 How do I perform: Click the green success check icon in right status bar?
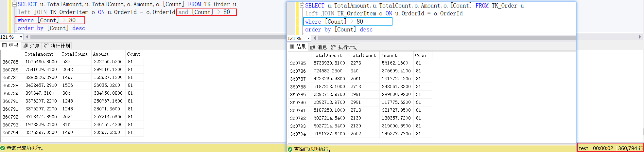coord(290,149)
